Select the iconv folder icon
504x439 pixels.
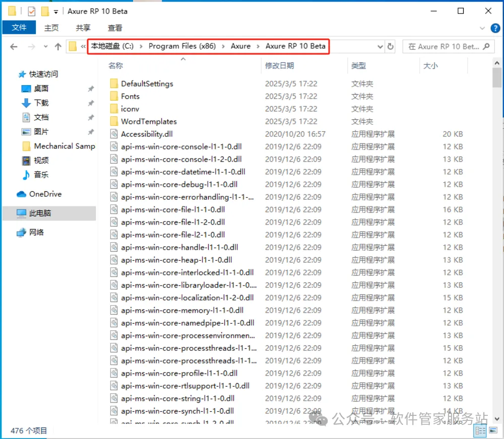pos(114,109)
